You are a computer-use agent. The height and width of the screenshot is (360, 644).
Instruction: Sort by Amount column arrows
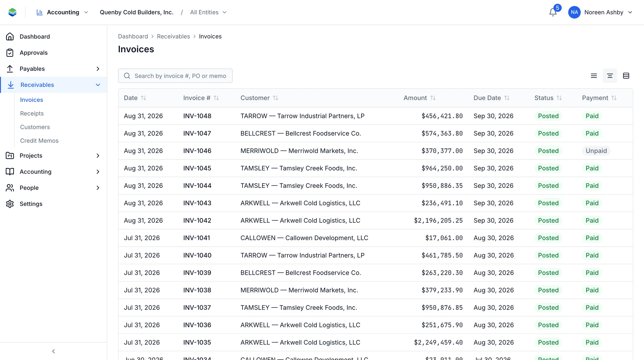pyautogui.click(x=433, y=98)
